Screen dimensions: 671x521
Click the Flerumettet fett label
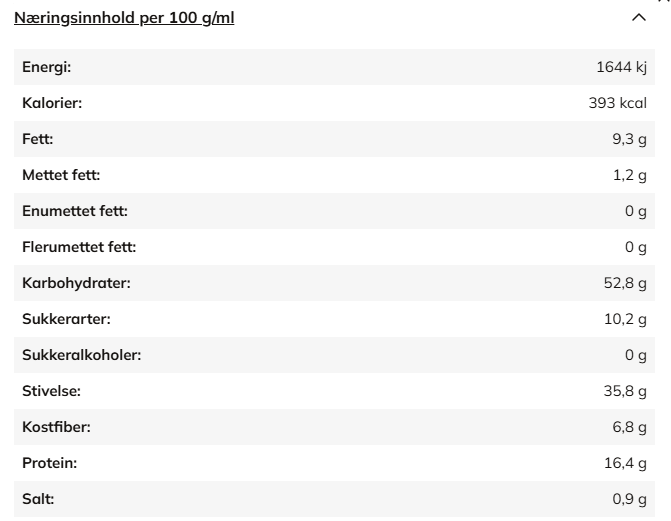tap(79, 247)
